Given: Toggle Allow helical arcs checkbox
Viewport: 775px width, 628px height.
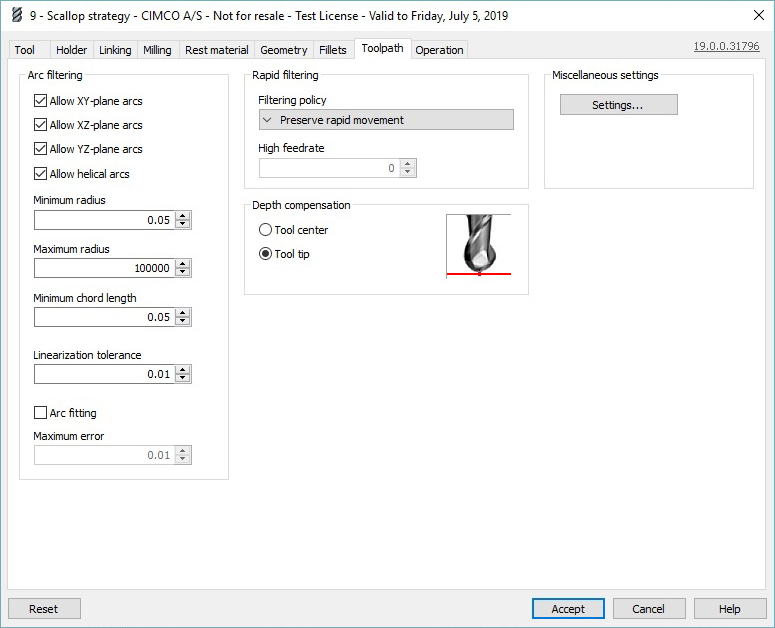Looking at the screenshot, I should pos(40,174).
